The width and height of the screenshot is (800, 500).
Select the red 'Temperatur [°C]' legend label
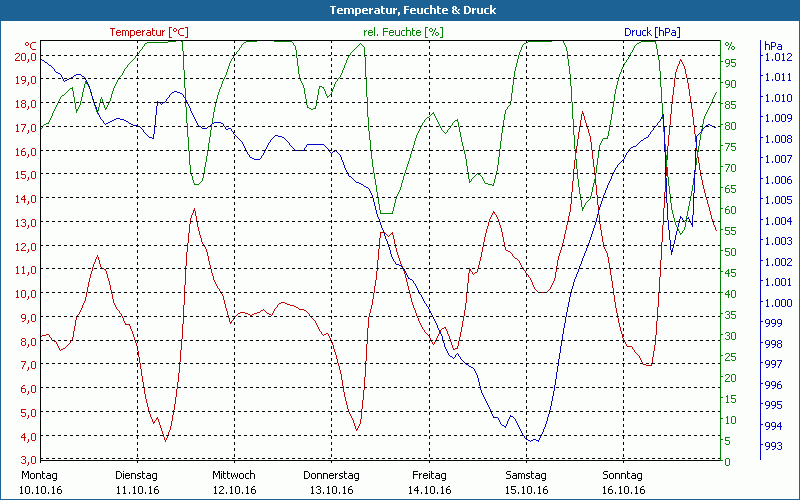149,32
